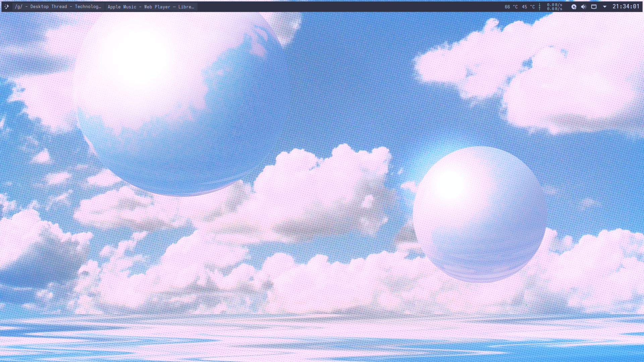
Task: Click the 45 °C temperature readout
Action: click(x=528, y=7)
